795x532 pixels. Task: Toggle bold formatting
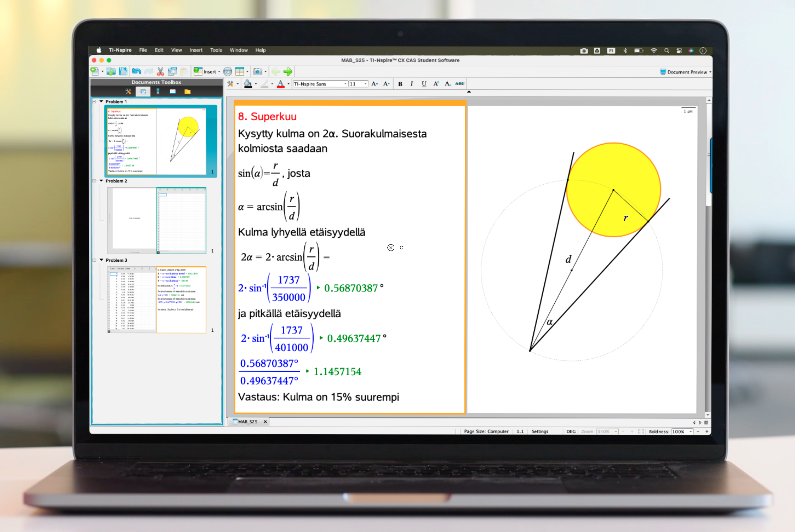pyautogui.click(x=400, y=84)
